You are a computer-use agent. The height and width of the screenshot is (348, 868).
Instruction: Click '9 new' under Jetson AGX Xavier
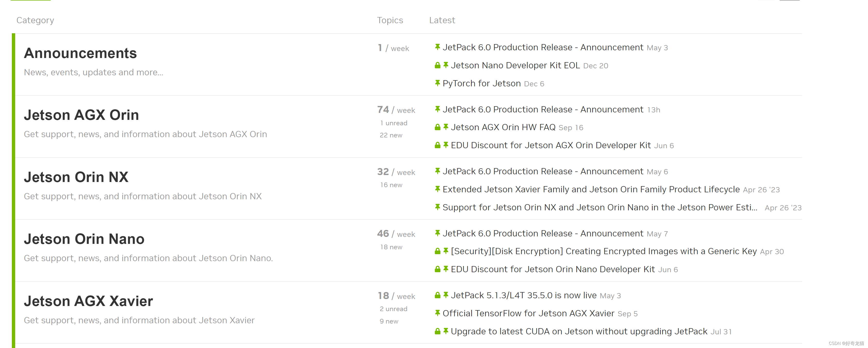pyautogui.click(x=389, y=321)
